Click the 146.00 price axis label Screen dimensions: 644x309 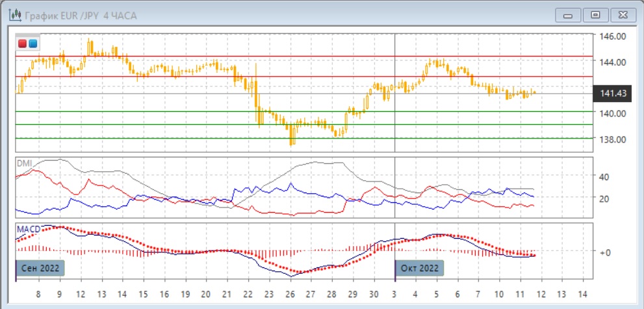point(613,36)
